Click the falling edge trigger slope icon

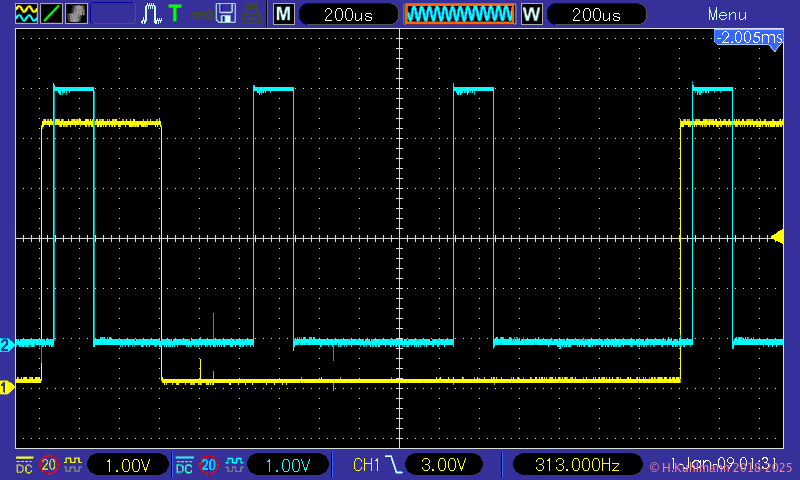(393, 464)
